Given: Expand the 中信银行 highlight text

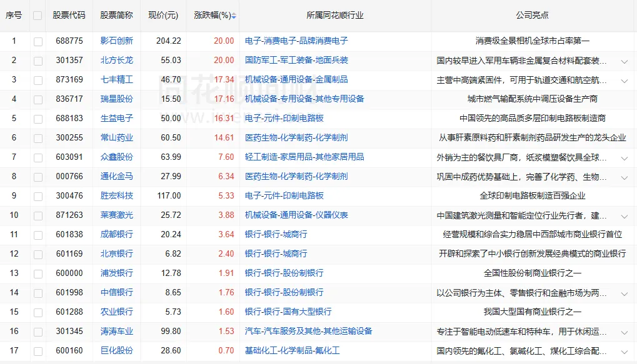Looking at the screenshot, I should [624, 294].
